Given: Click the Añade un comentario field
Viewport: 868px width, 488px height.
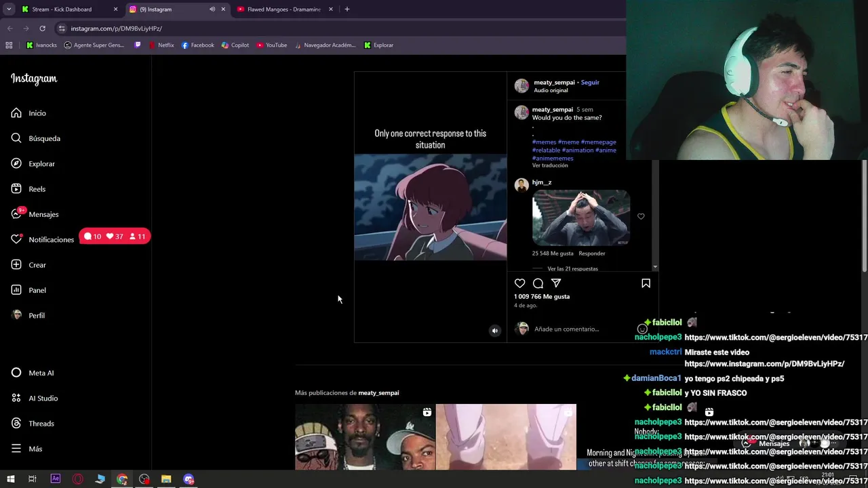Looking at the screenshot, I should click(x=566, y=329).
